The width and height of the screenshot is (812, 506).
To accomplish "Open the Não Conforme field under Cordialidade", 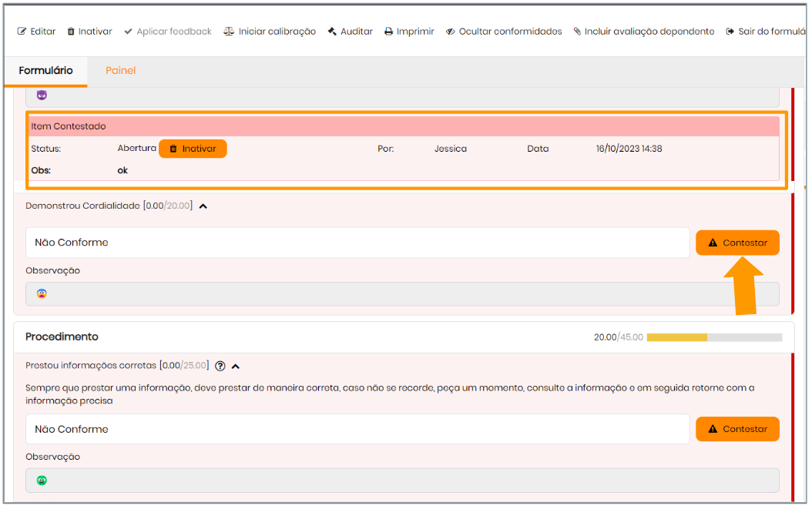I will 357,243.
